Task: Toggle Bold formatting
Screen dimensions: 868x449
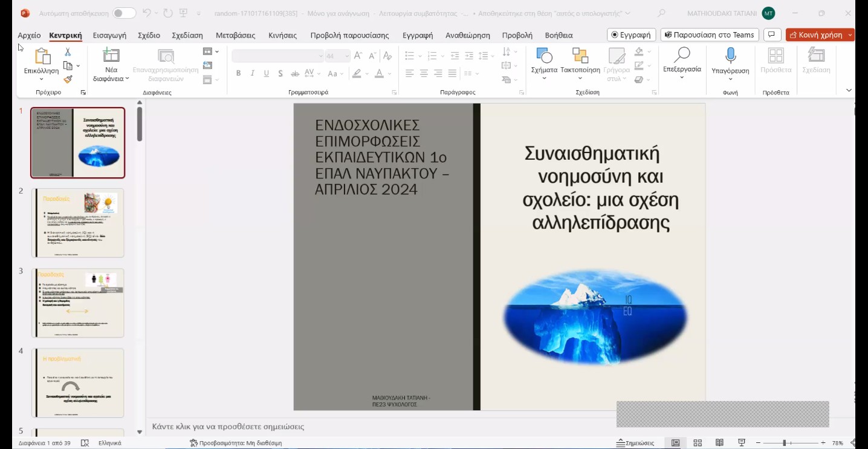Action: [239, 73]
